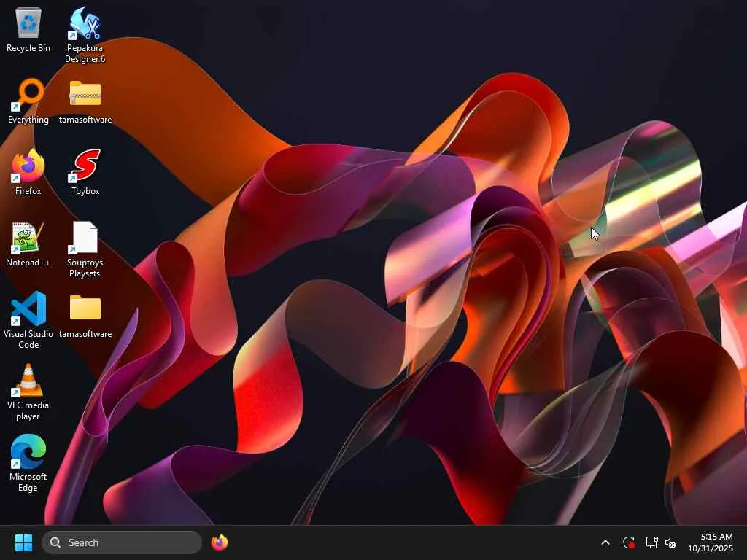Show hidden system tray icons
This screenshot has height=560, width=747.
coord(605,542)
